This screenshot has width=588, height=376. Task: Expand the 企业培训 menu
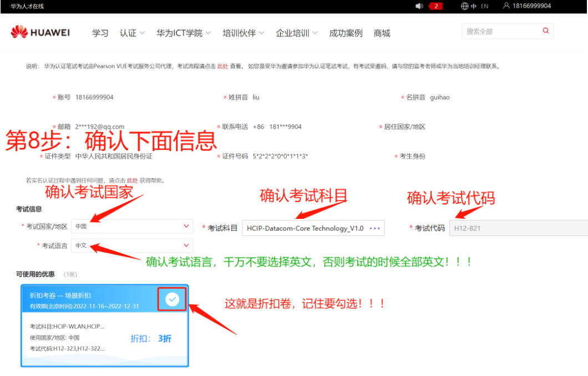click(297, 33)
